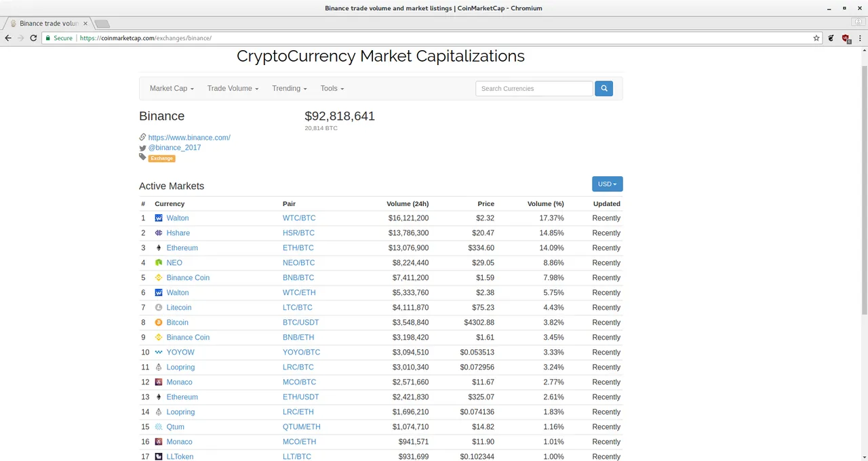Open the WTC/BTC pair link
Image resolution: width=868 pixels, height=461 pixels.
pyautogui.click(x=299, y=218)
